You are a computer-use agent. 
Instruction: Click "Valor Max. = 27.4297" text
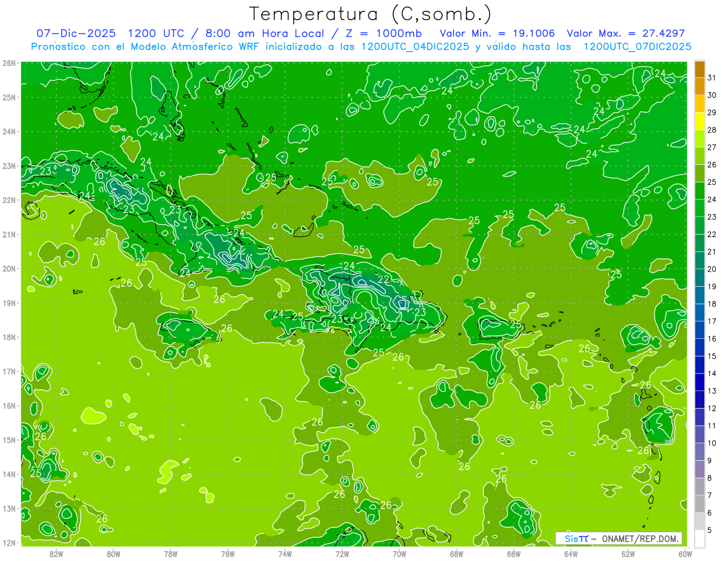coord(625,33)
